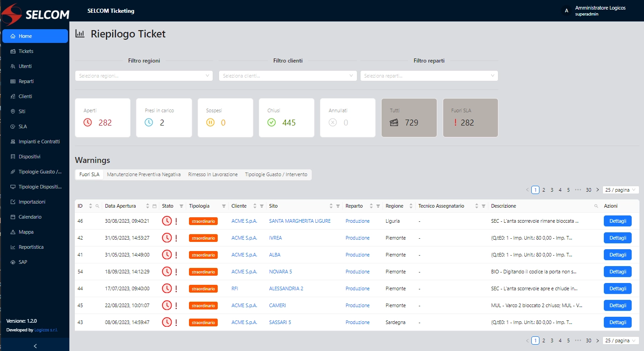The image size is (644, 351).
Task: Go to next page using top pagination arrow
Action: pos(597,190)
